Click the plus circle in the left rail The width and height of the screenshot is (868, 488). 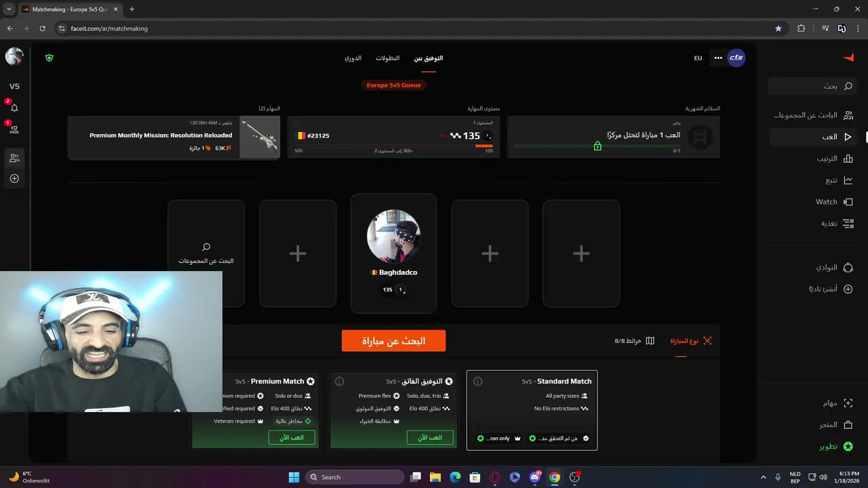click(x=14, y=179)
